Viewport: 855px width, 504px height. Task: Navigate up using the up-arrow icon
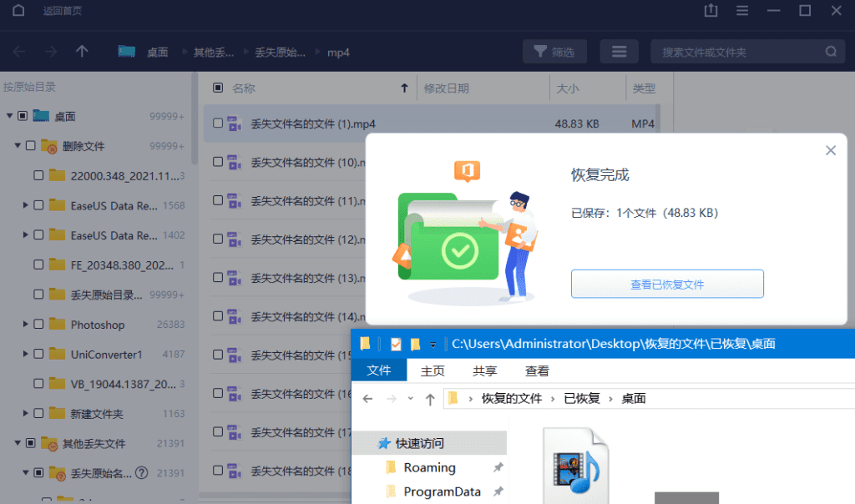81,51
